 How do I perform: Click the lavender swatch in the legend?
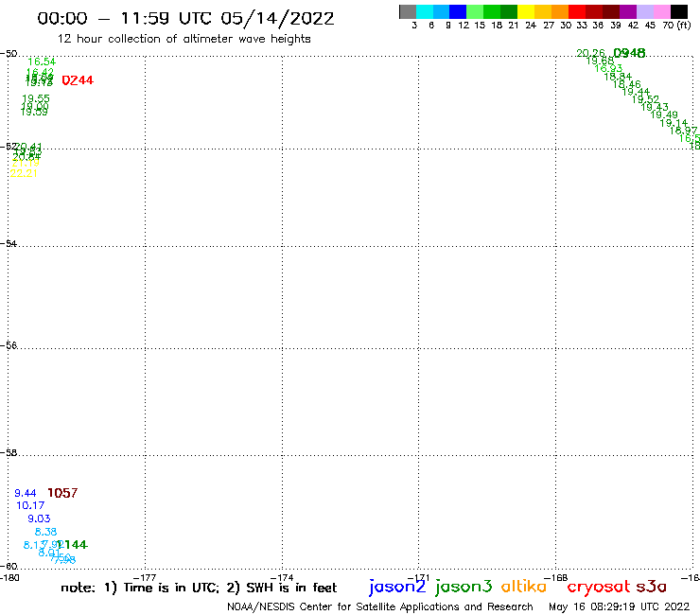tap(644, 11)
